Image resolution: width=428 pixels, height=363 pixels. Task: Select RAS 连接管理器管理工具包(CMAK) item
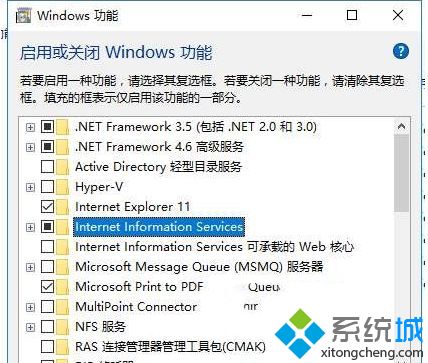point(170,347)
